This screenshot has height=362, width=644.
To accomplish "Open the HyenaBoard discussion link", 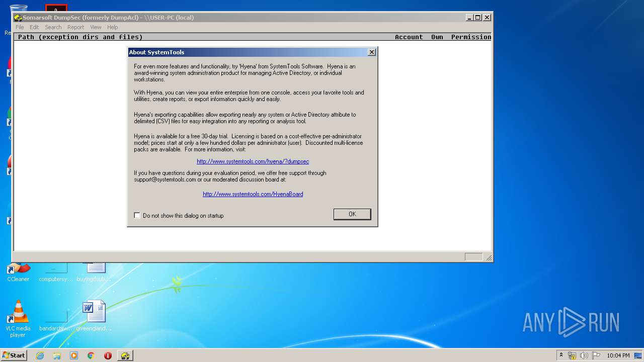I will point(253,194).
